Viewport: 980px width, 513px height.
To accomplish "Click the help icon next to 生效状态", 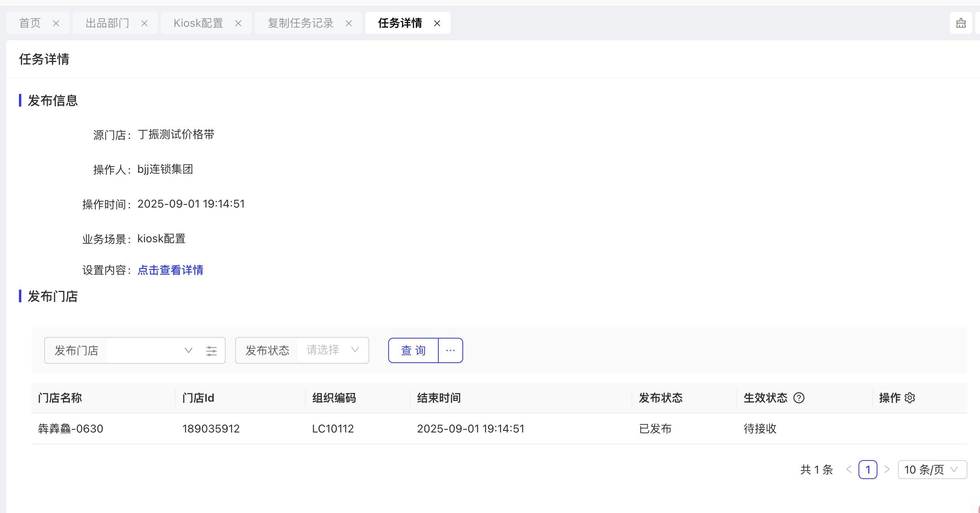I will click(x=799, y=398).
